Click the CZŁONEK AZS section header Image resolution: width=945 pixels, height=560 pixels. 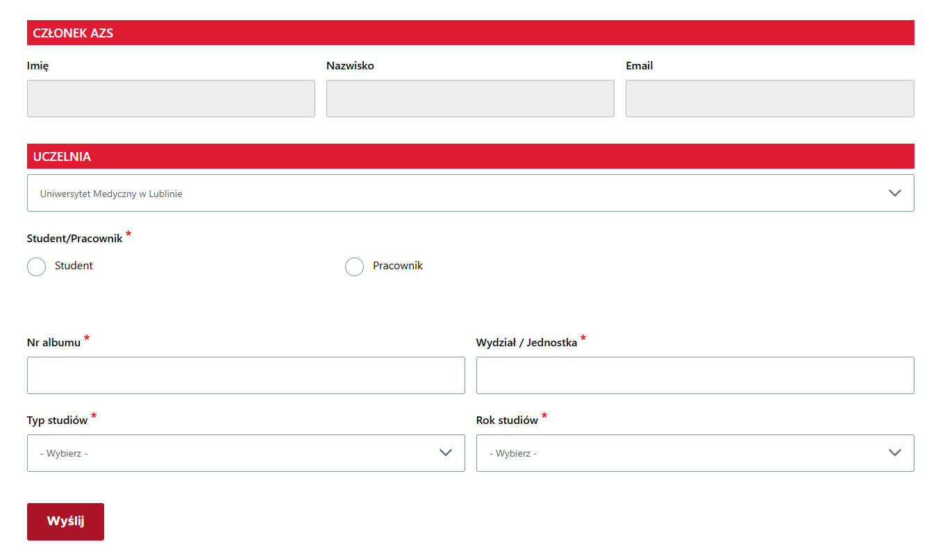pos(471,33)
